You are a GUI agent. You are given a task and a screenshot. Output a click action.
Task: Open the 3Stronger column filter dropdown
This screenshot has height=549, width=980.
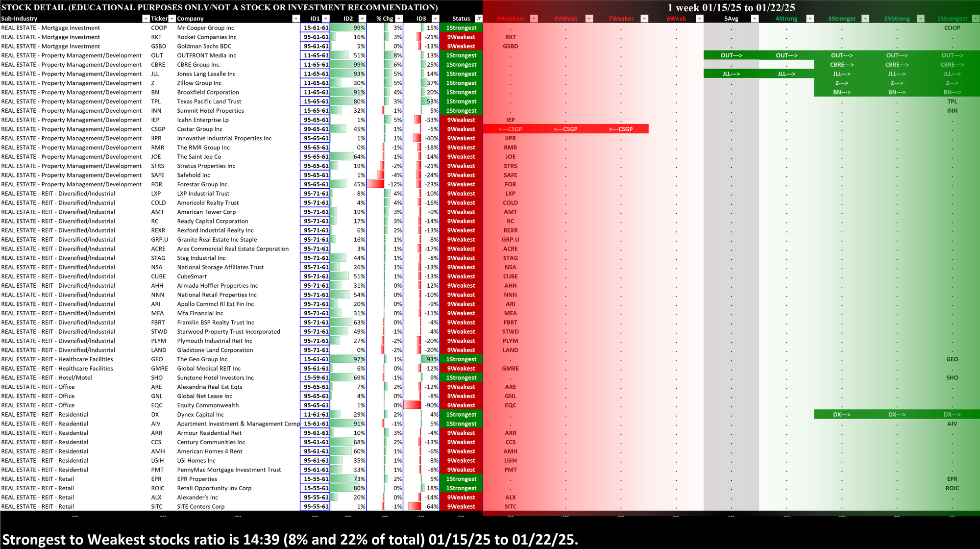pyautogui.click(x=865, y=19)
